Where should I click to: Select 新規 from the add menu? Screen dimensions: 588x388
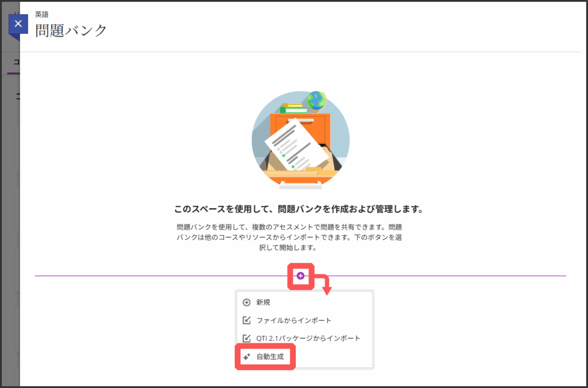tap(263, 302)
